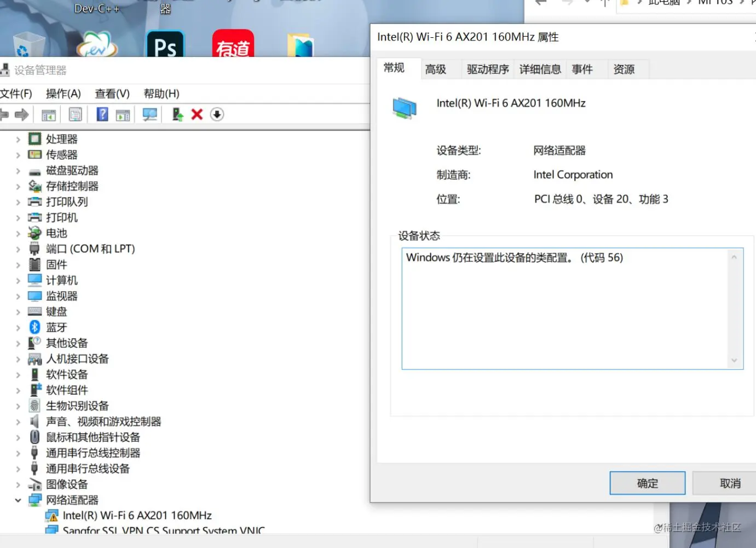Switch to the 资源 tab
This screenshot has width=756, height=548.
point(624,70)
